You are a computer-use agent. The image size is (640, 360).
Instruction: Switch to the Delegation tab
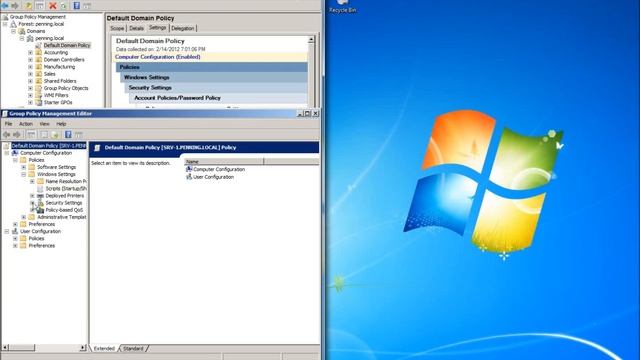[182, 28]
